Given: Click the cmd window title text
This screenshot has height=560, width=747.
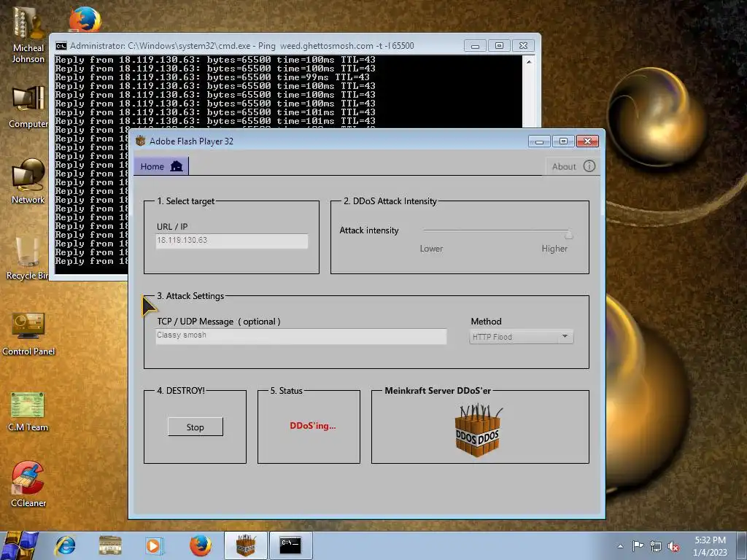Looking at the screenshot, I should (x=242, y=46).
